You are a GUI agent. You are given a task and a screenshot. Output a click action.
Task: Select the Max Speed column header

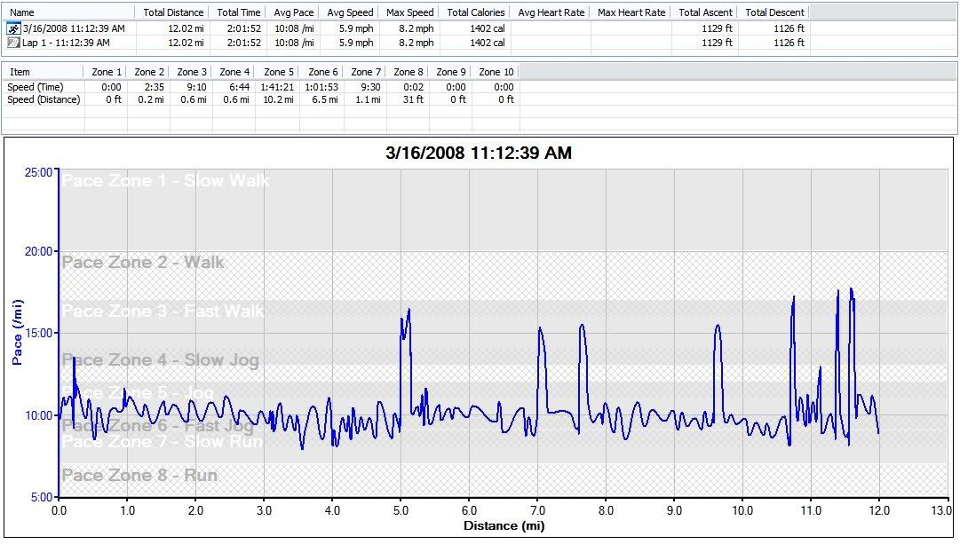410,12
